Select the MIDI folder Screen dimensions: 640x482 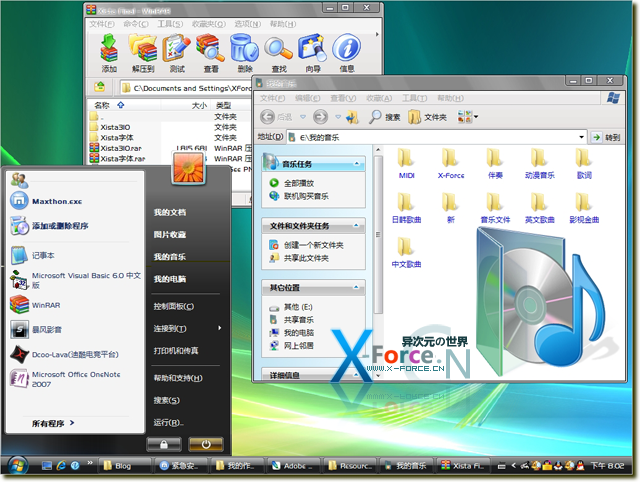click(x=407, y=164)
